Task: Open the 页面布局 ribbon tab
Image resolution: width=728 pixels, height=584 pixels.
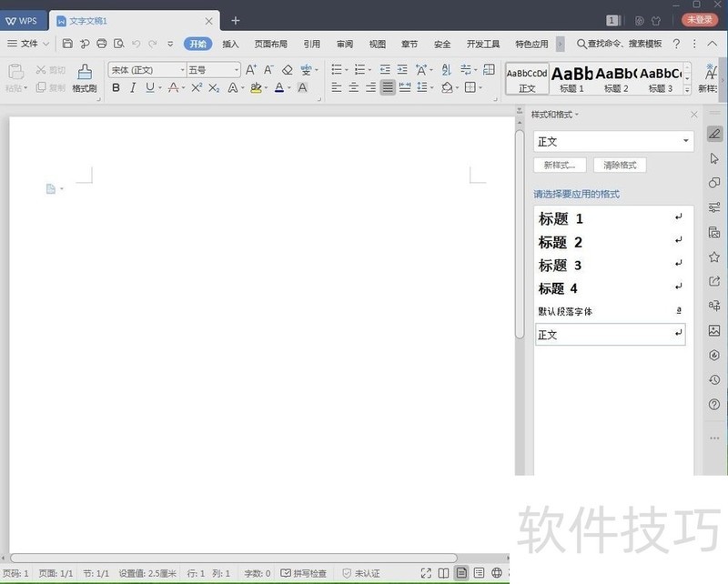Action: (x=270, y=44)
